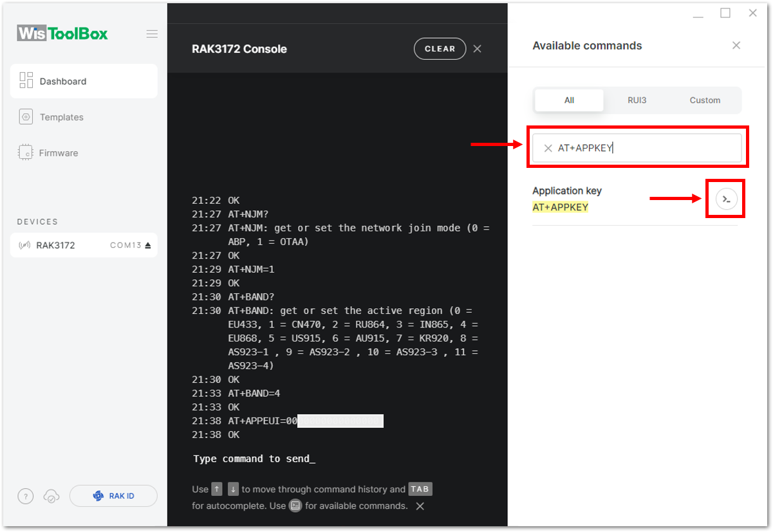
Task: Eject the RAK3172 device
Action: tap(148, 245)
